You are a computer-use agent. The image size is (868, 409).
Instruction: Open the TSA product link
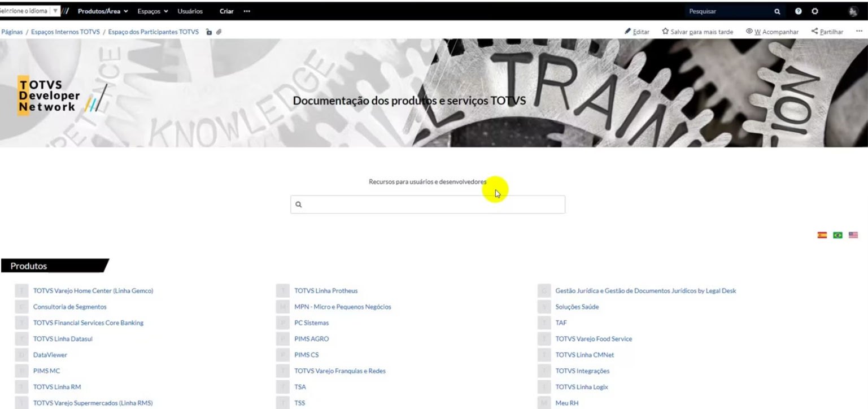[300, 387]
